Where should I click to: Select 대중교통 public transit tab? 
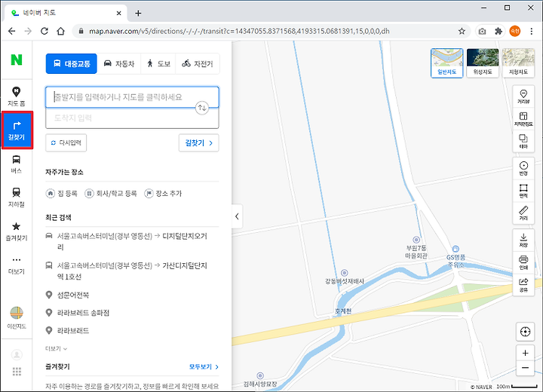(72, 64)
